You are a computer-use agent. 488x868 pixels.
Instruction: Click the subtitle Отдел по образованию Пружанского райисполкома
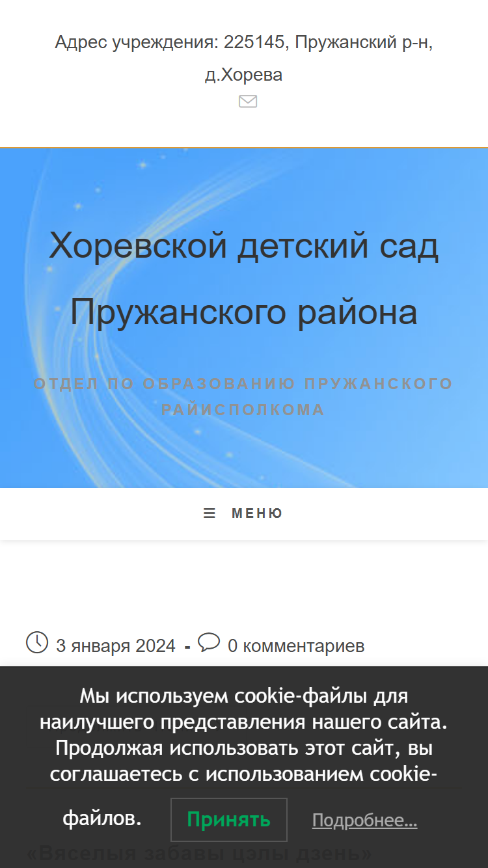(x=243, y=396)
